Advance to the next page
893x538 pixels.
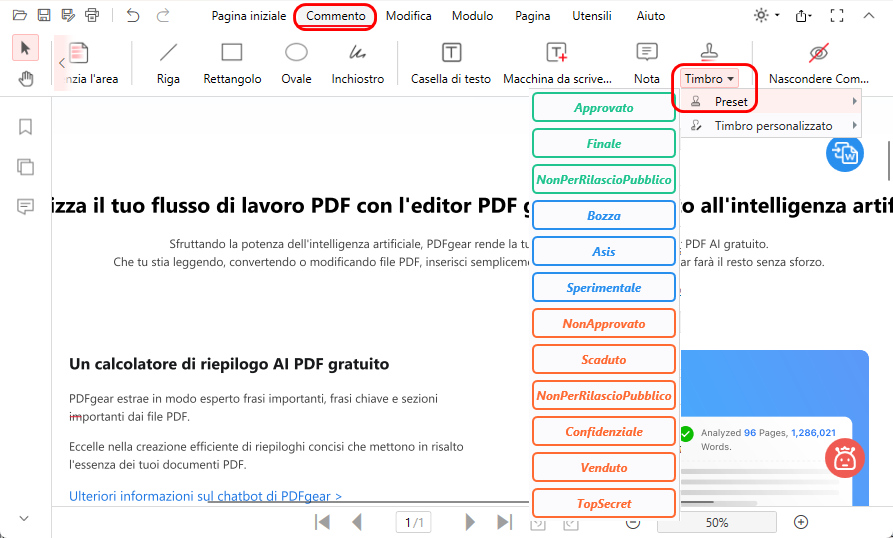pyautogui.click(x=470, y=522)
